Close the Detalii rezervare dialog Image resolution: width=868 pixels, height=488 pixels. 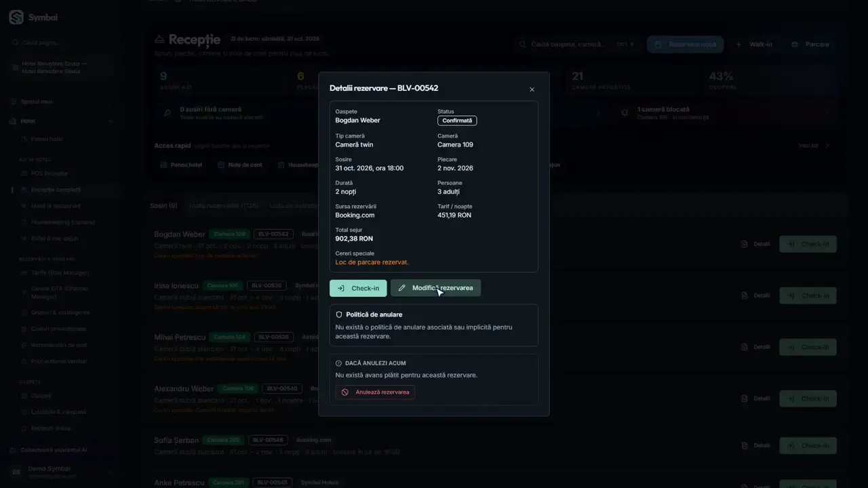532,89
